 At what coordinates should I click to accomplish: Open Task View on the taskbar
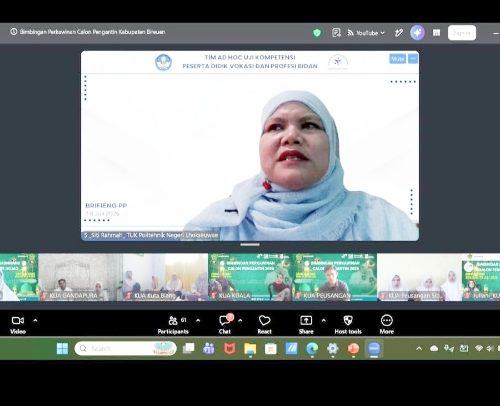189,349
